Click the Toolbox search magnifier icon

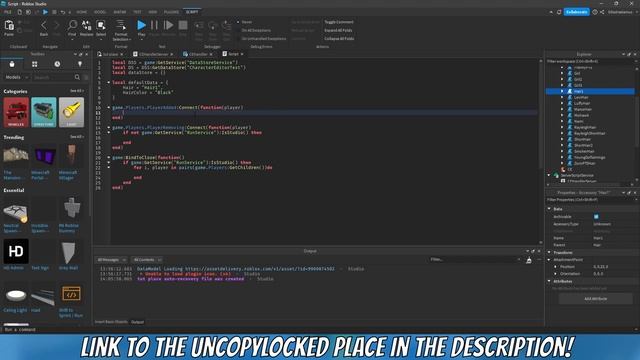(77, 77)
